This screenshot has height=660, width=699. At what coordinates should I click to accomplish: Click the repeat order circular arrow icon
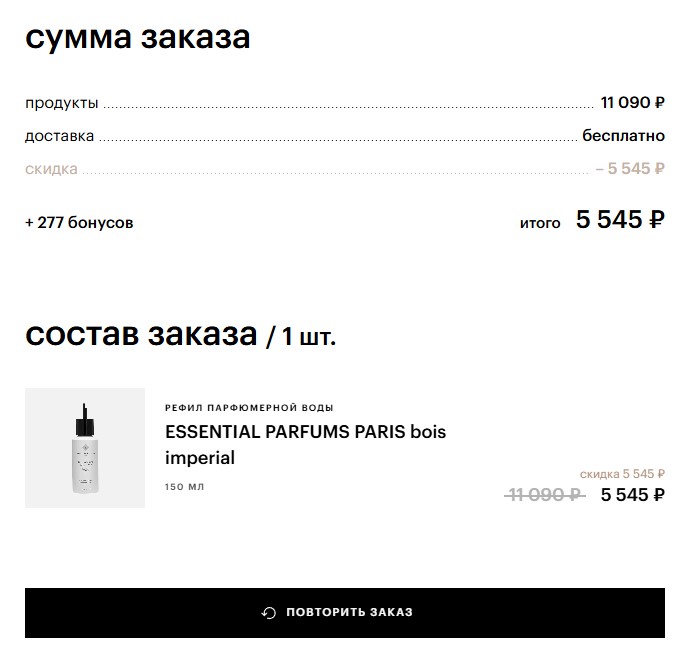[x=268, y=613]
